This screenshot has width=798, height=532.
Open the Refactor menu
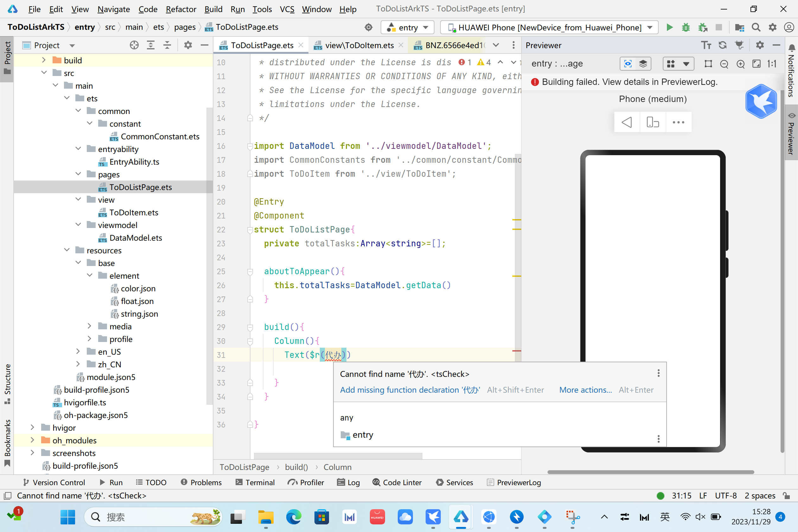(181, 9)
